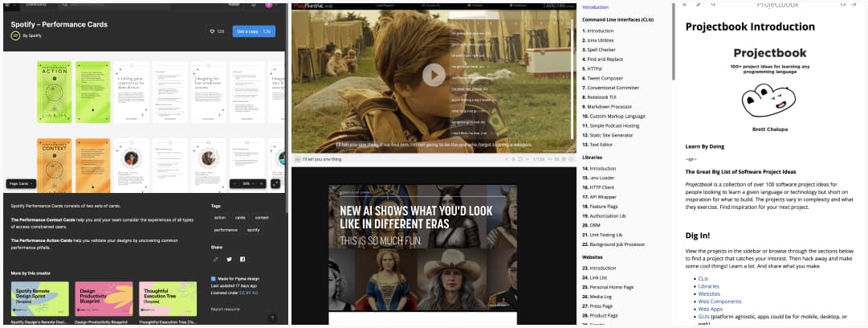Copy the share link icon
This screenshot has height=328, width=868.
pos(215,259)
